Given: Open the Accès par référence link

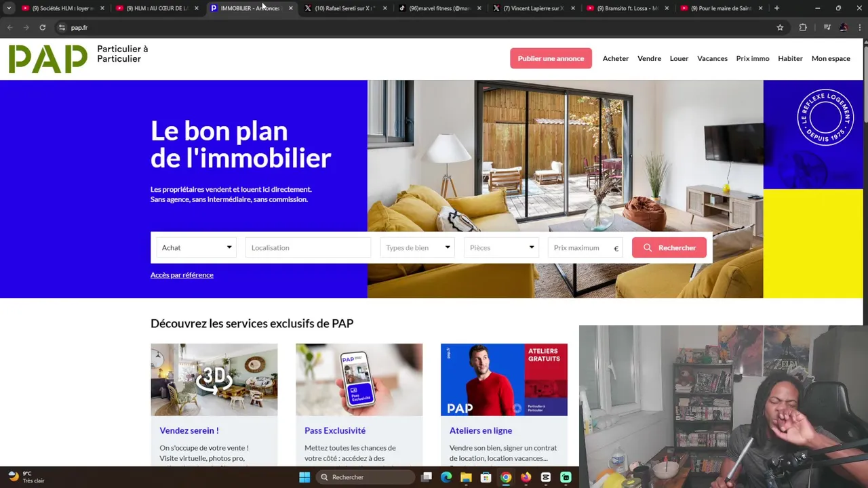Looking at the screenshot, I should [x=182, y=274].
